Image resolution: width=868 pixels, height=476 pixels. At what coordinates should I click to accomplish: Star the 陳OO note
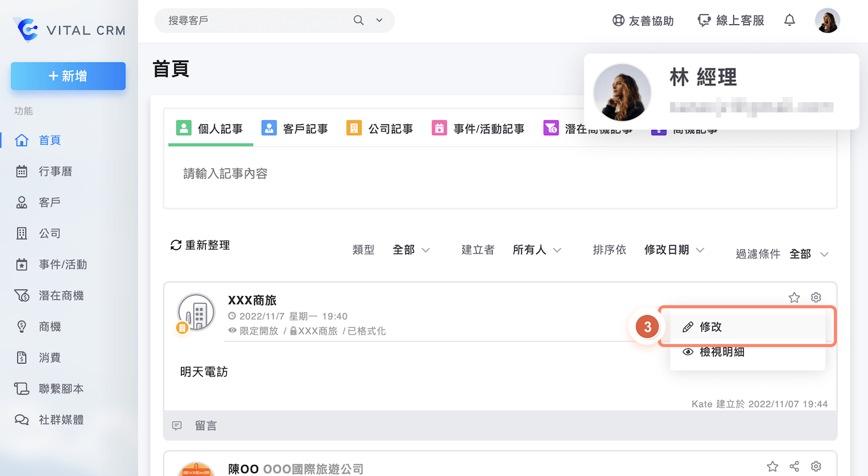772,466
